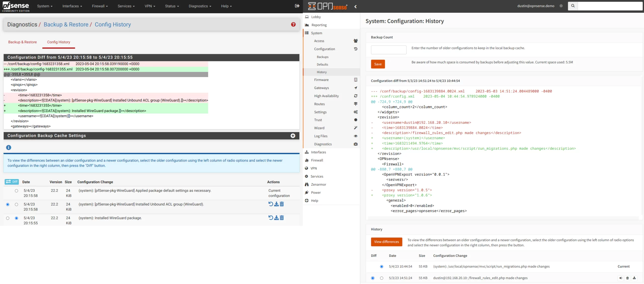Click the red help question mark icon

coord(293,24)
